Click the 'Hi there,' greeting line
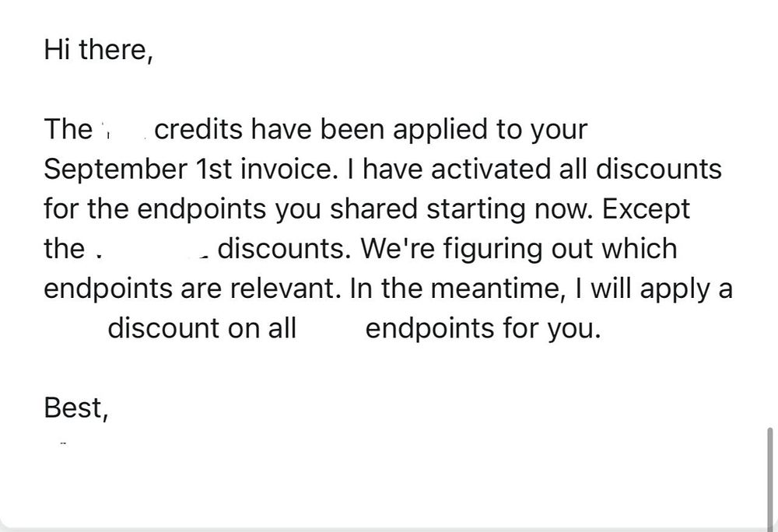The height and width of the screenshot is (532, 778). (x=99, y=50)
